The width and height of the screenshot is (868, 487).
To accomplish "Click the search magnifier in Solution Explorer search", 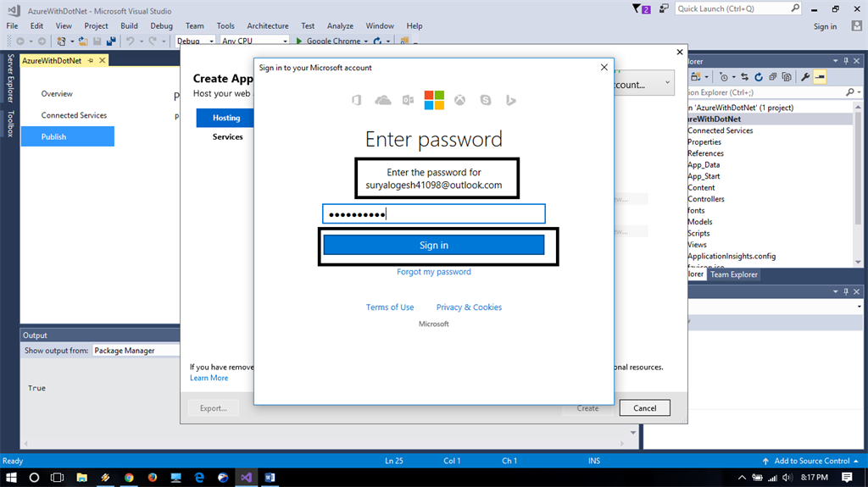I will (x=850, y=92).
